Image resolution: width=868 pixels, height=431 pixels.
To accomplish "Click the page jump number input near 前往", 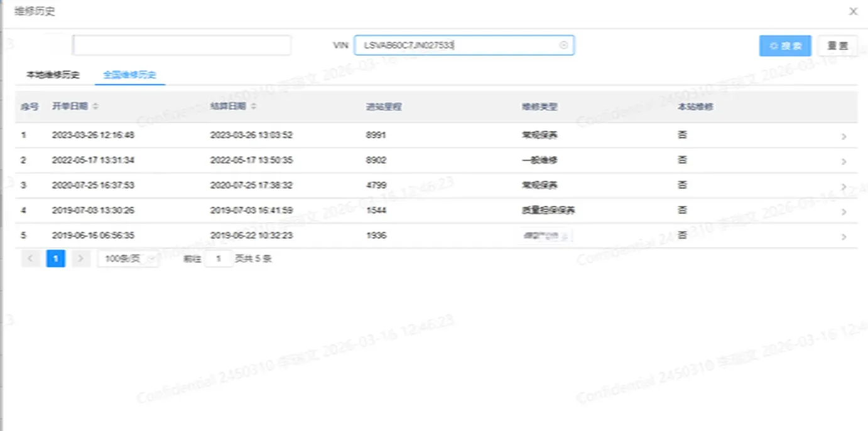I will pyautogui.click(x=219, y=258).
